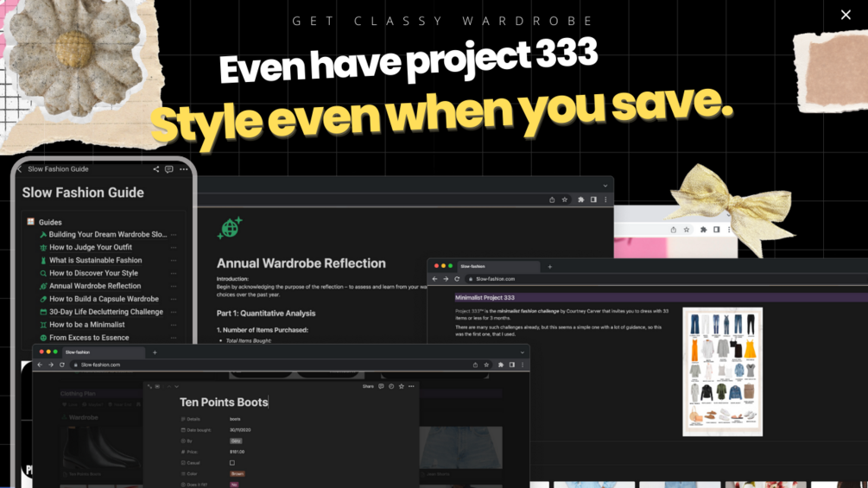Screen dimensions: 868x488
Task: Open new tab plus in Project 333 window
Action: 549,267
